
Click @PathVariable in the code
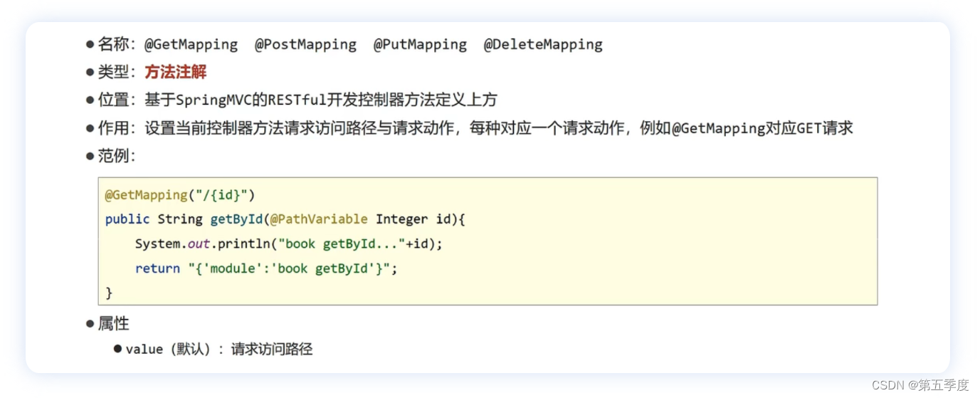(319, 219)
